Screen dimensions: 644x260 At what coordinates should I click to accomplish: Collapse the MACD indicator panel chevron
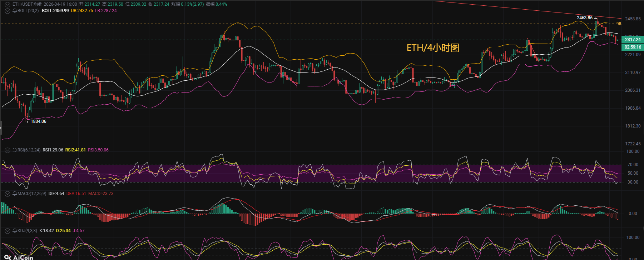(8, 194)
